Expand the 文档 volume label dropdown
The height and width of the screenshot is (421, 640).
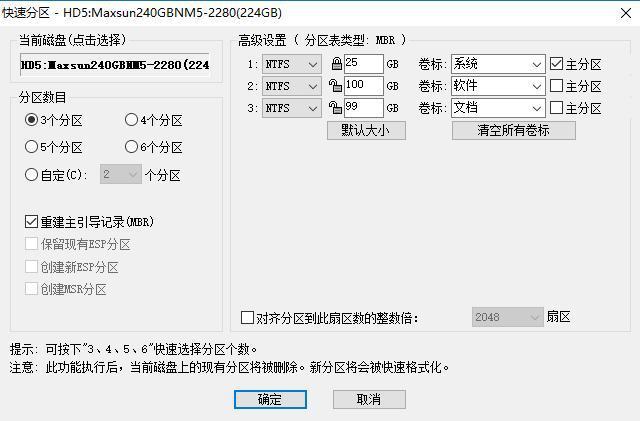[537, 108]
